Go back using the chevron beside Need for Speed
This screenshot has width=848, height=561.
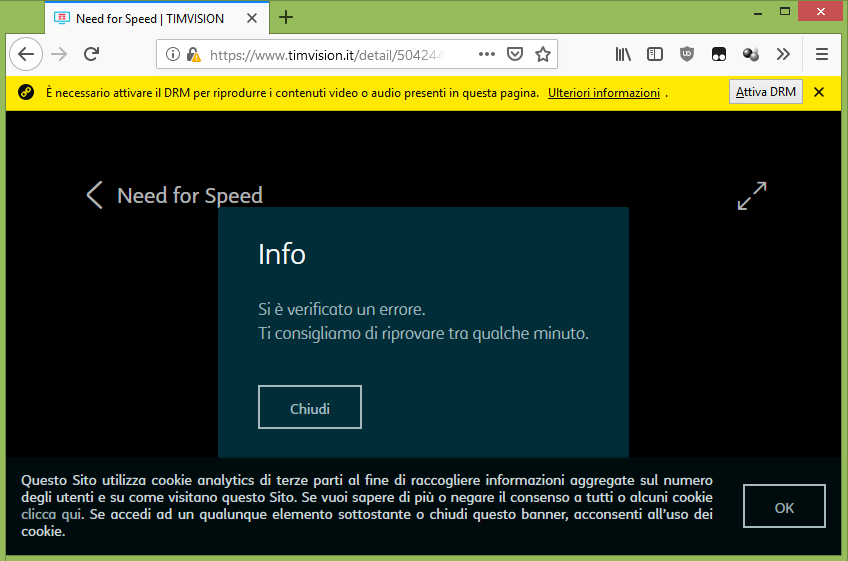[95, 195]
